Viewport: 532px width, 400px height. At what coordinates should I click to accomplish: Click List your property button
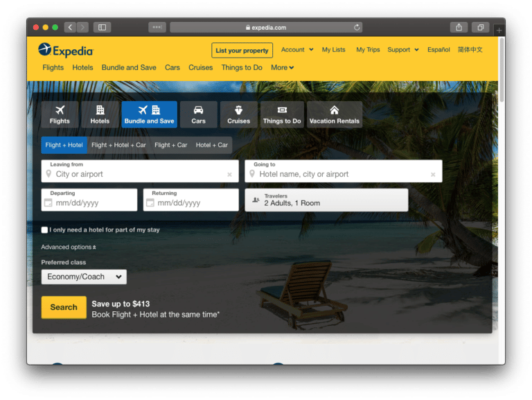click(242, 50)
